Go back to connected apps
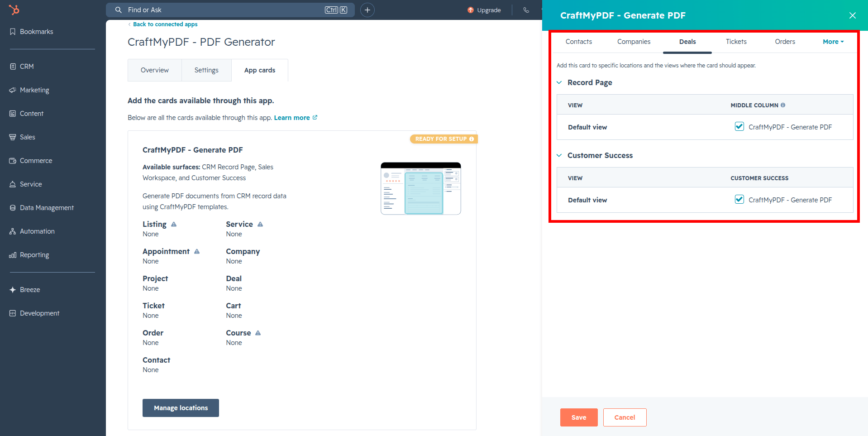 tap(163, 24)
